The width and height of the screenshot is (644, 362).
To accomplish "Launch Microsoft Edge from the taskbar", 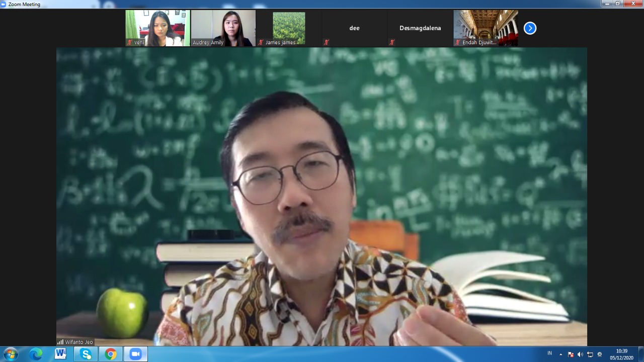I will [36, 354].
